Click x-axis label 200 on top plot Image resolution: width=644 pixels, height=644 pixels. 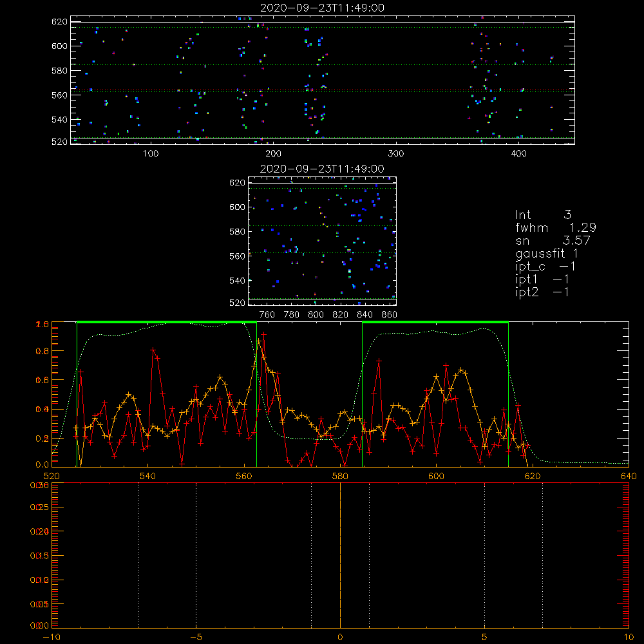point(273,154)
